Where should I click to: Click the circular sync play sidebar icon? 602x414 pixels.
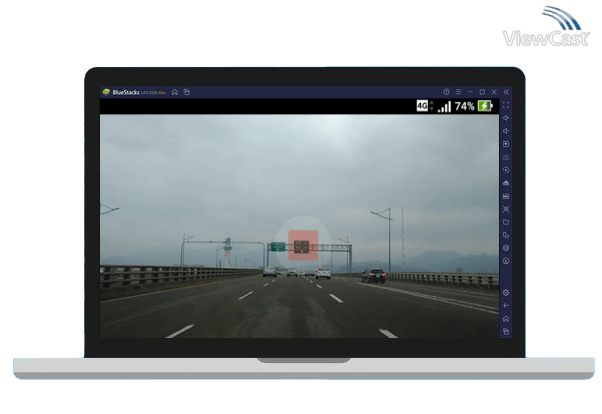[506, 170]
